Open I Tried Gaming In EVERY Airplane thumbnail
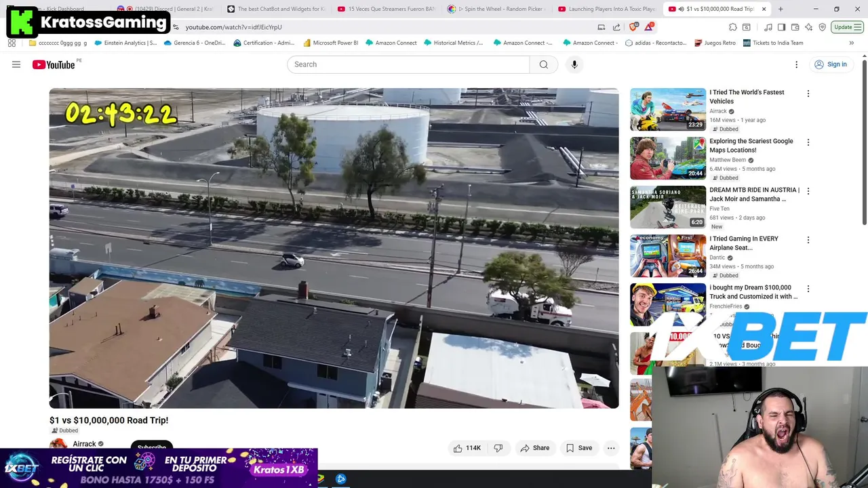Screen dimensions: 868x488 point(668,256)
